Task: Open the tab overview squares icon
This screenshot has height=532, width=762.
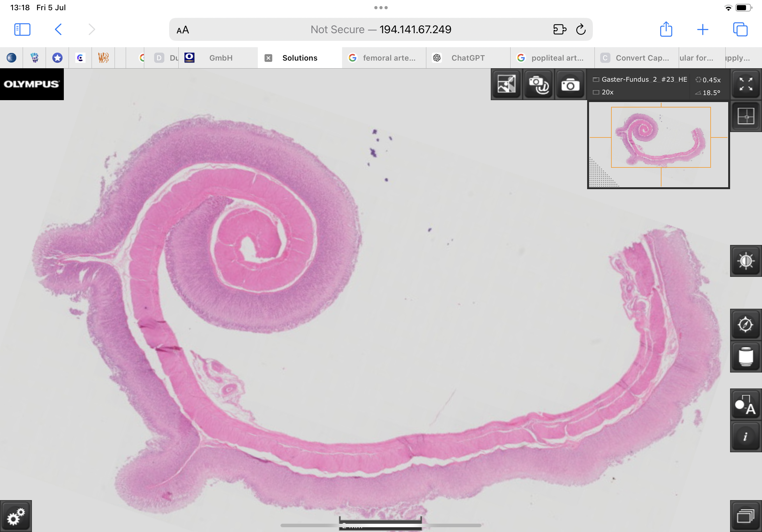Action: tap(740, 30)
